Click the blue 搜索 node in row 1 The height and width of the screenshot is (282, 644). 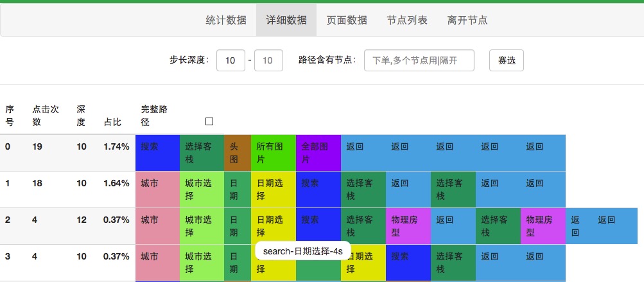[318, 189]
